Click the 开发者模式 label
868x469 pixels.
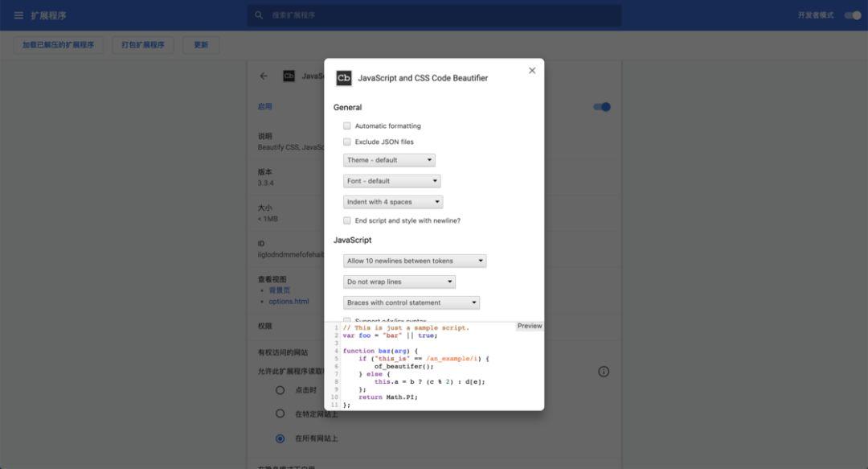click(816, 15)
